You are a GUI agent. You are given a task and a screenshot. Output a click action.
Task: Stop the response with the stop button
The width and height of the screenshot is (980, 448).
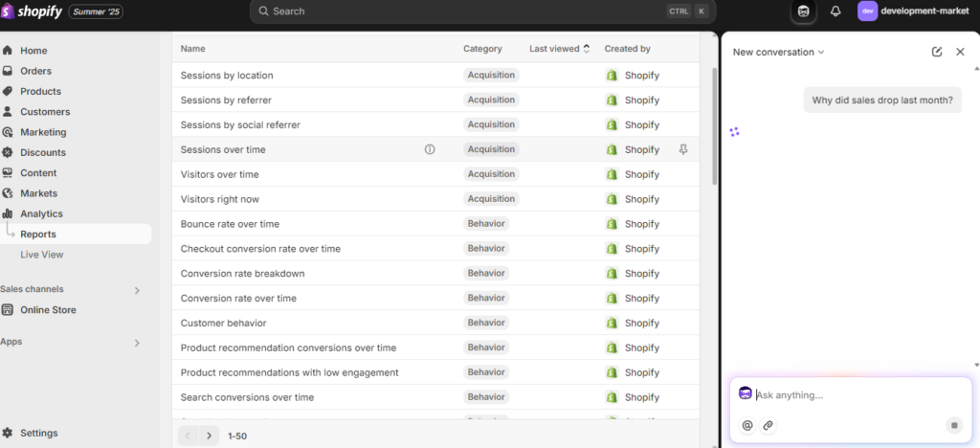954,426
